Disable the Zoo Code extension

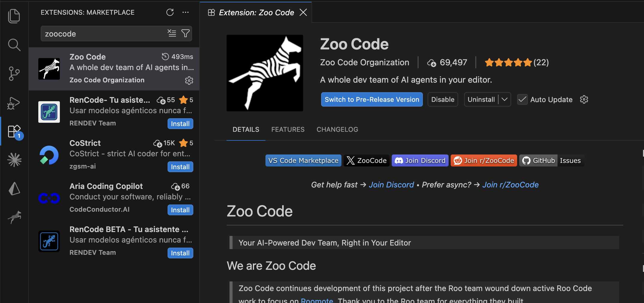tap(443, 99)
